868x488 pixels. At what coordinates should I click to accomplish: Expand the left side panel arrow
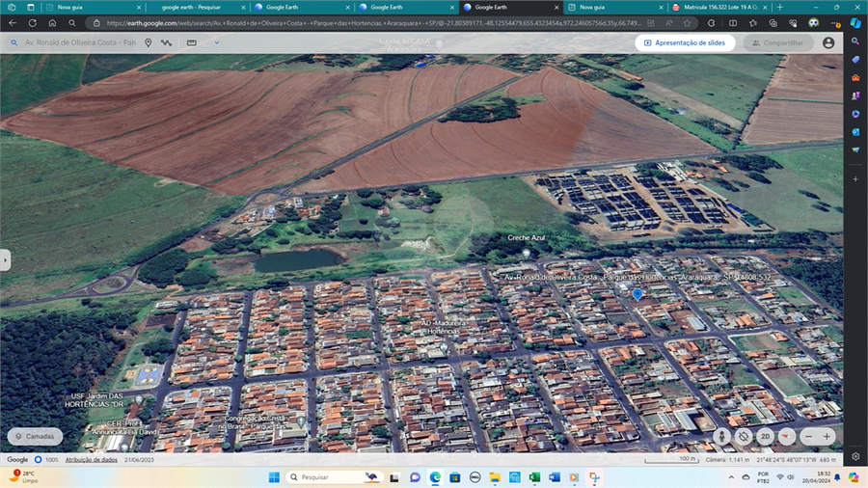tap(5, 259)
